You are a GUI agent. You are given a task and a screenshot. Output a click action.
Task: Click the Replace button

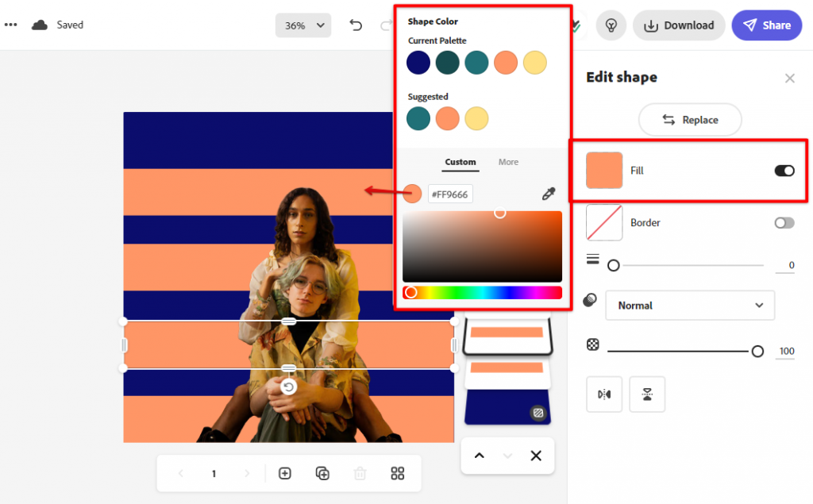point(689,119)
